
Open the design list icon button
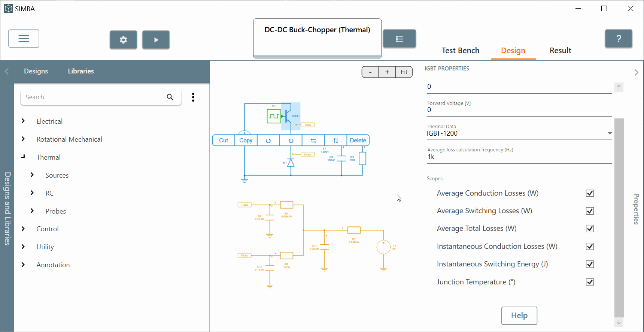click(x=400, y=39)
